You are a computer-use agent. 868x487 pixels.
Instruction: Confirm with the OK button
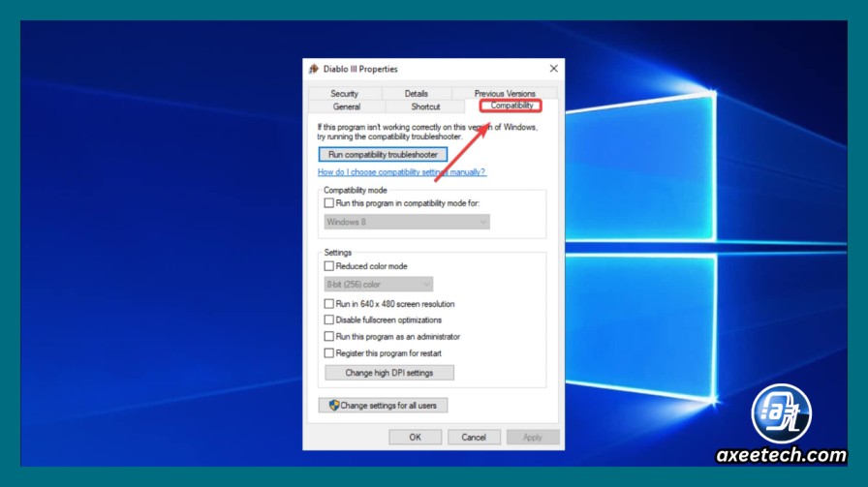pos(416,438)
